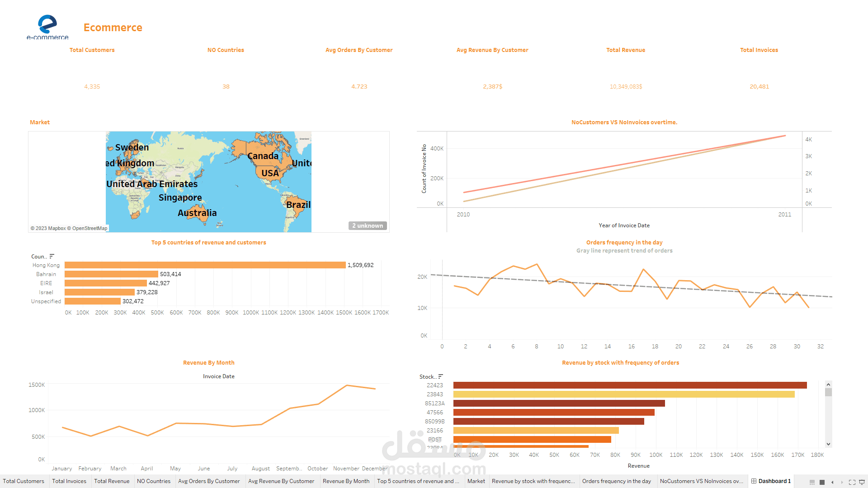Click the stock chart scrollbar thumb
Viewport: 868px width, 488px height.
[828, 392]
